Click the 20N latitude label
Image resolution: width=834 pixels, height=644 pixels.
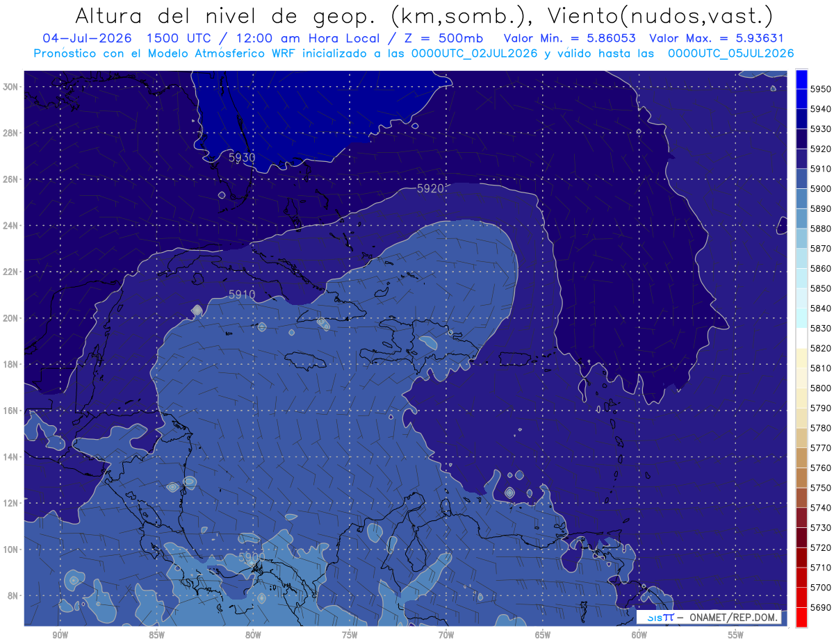(x=11, y=318)
